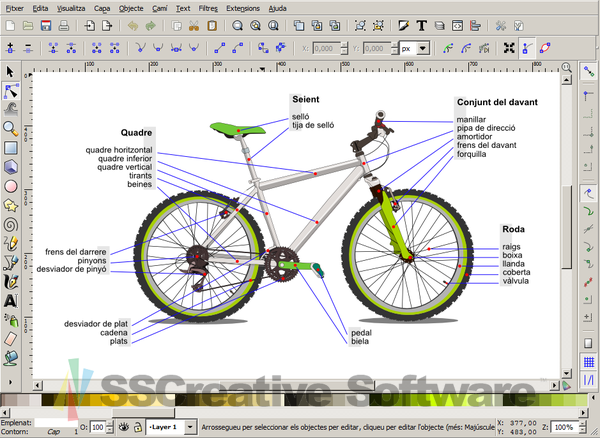Toggle showing Bezier handles of selected nodes
This screenshot has width=600, height=438.
(x=527, y=48)
